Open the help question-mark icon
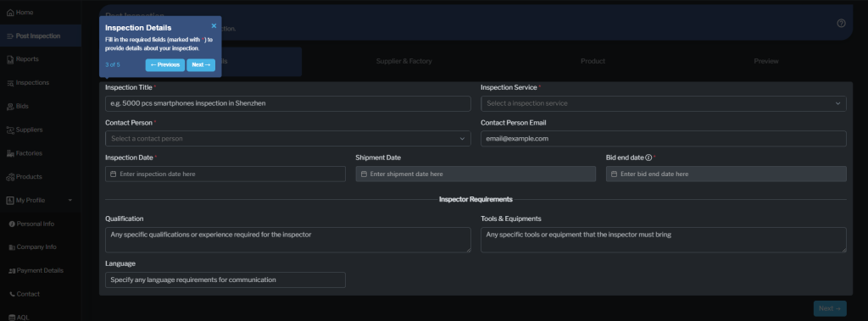 841,23
